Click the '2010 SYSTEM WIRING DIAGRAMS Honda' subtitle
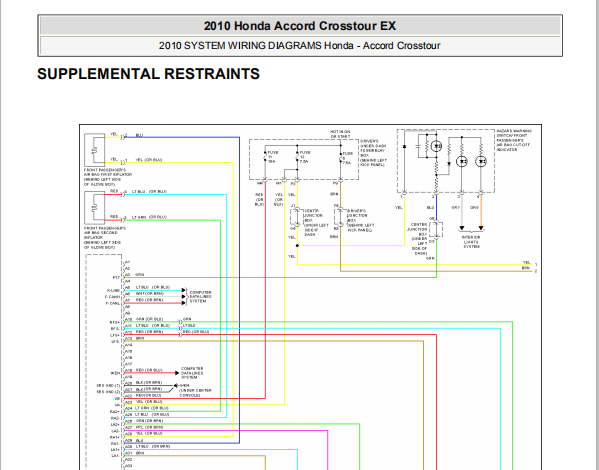This screenshot has height=470, width=599. click(256, 46)
